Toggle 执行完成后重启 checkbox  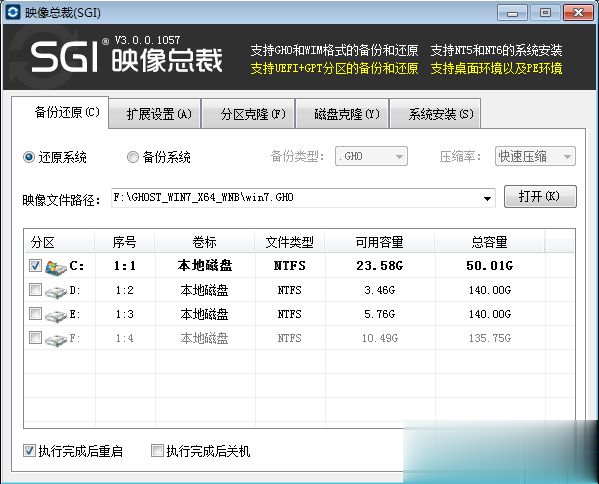click(29, 451)
